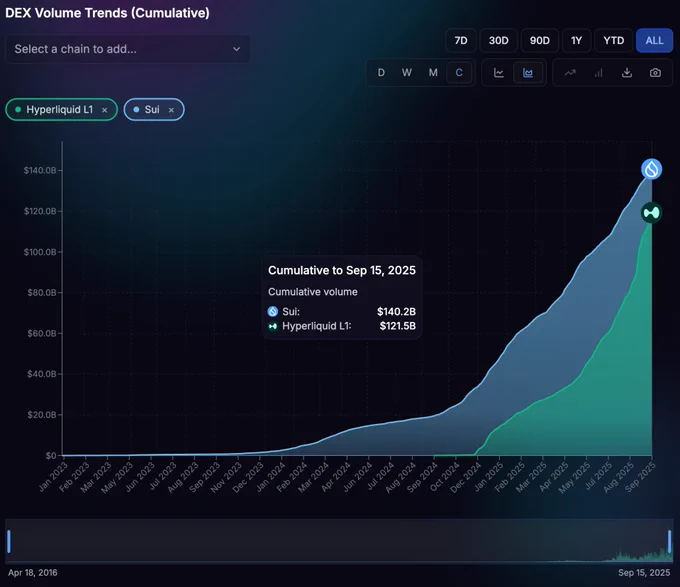Click the Sui icon in the tooltip
This screenshot has width=680, height=587.
point(273,311)
